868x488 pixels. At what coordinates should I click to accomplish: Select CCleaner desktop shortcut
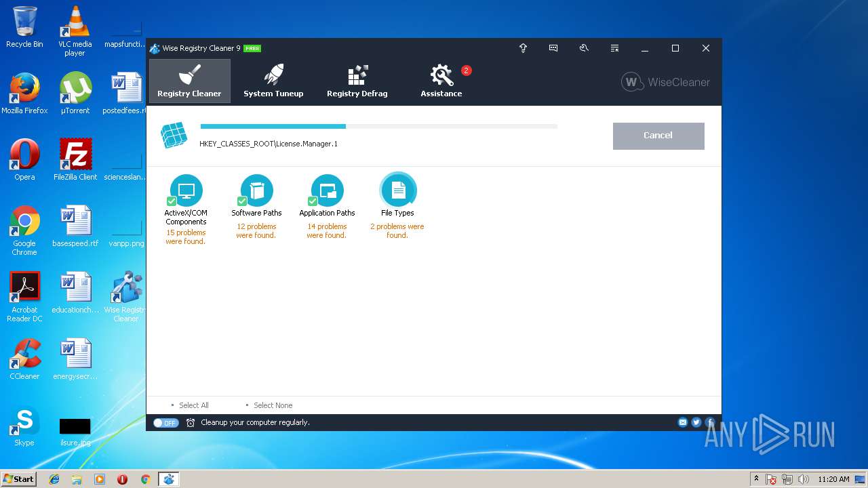24,359
